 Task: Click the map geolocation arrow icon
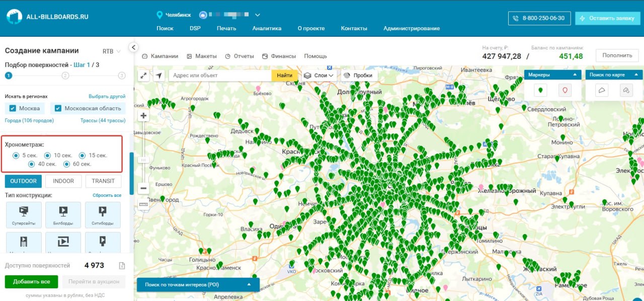(x=159, y=76)
